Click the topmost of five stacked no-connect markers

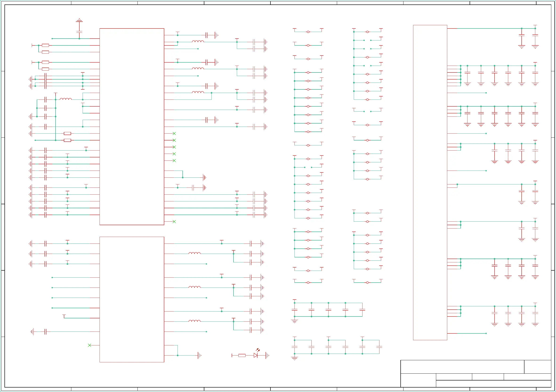174,133
